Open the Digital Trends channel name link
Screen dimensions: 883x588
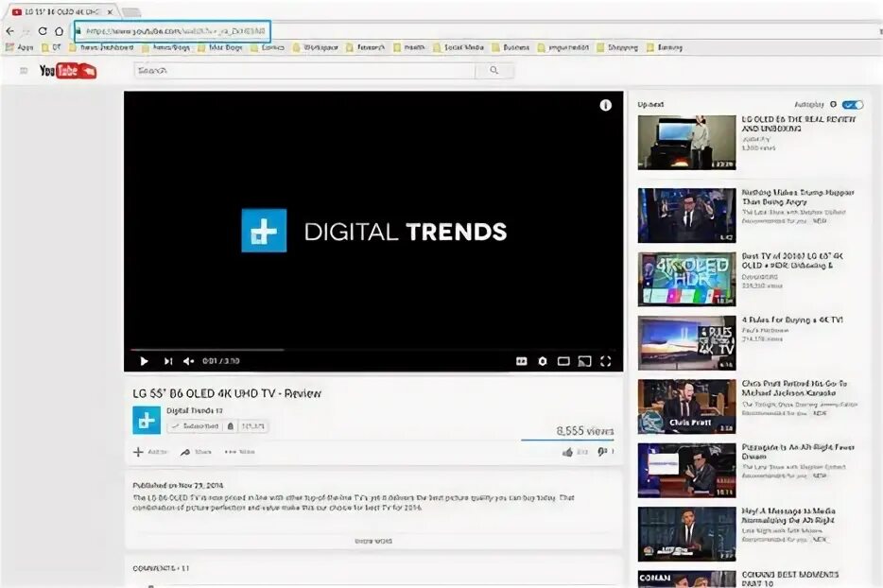pos(195,410)
